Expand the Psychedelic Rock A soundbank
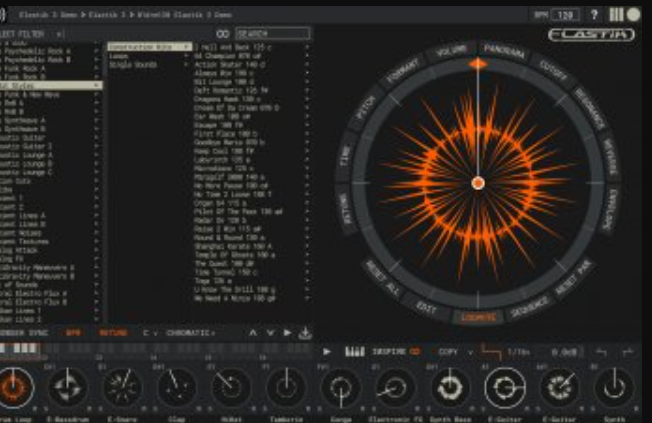 pyautogui.click(x=50, y=51)
